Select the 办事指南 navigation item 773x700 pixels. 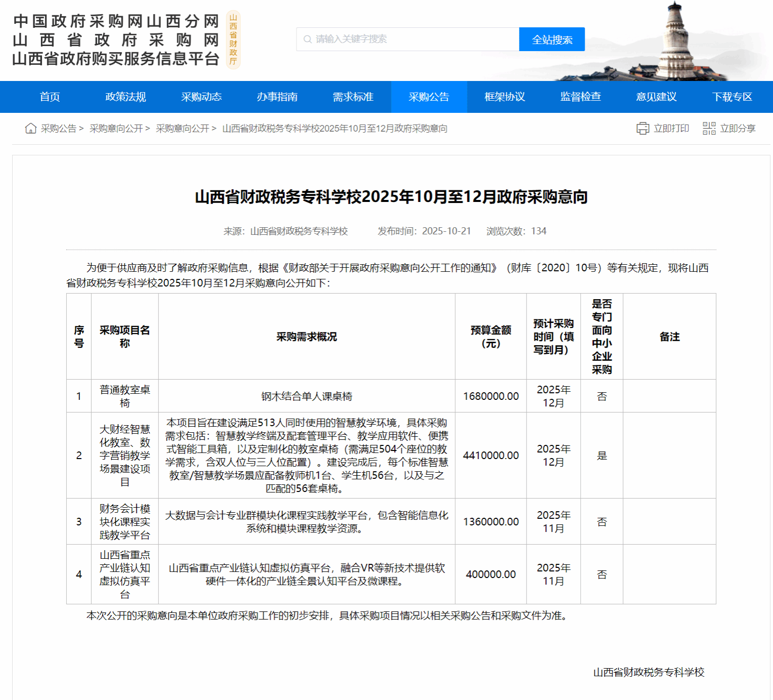click(x=277, y=97)
